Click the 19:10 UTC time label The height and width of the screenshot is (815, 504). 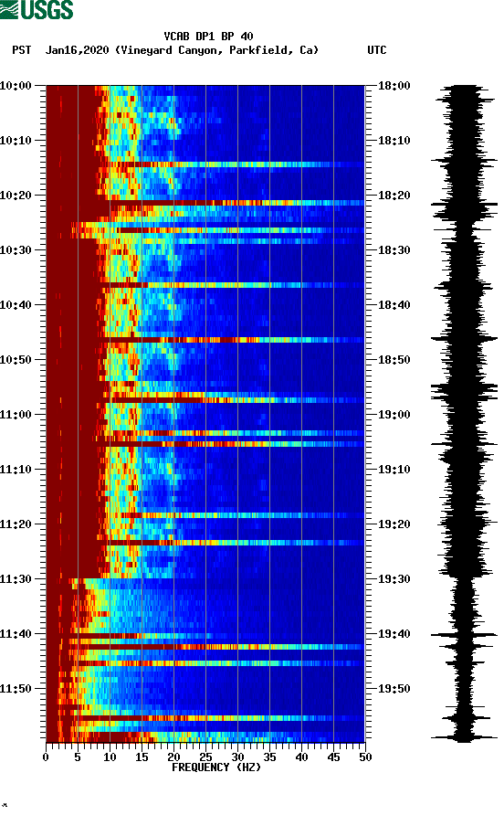click(394, 470)
